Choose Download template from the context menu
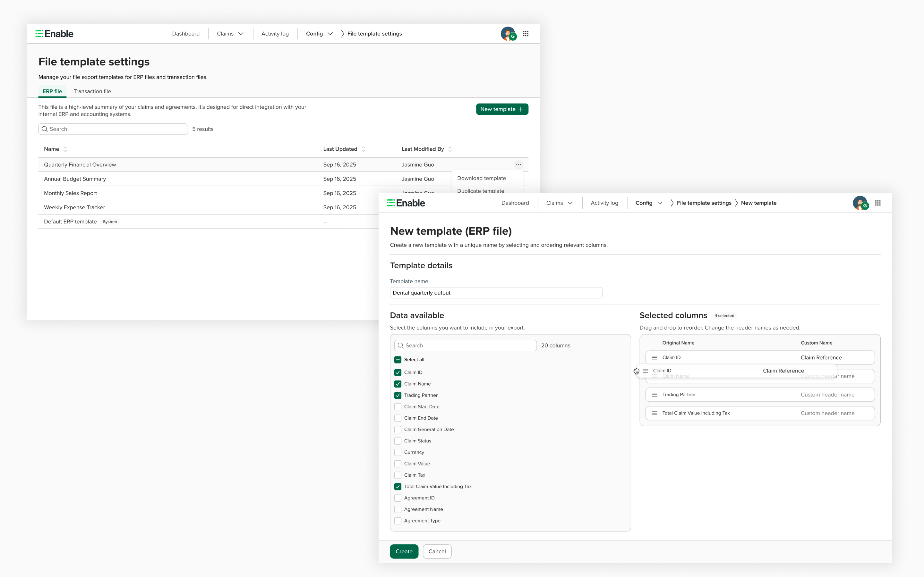The width and height of the screenshot is (924, 577). click(482, 178)
